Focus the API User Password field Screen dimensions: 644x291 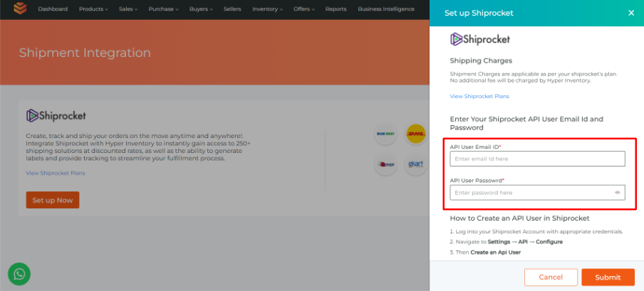[538, 193]
